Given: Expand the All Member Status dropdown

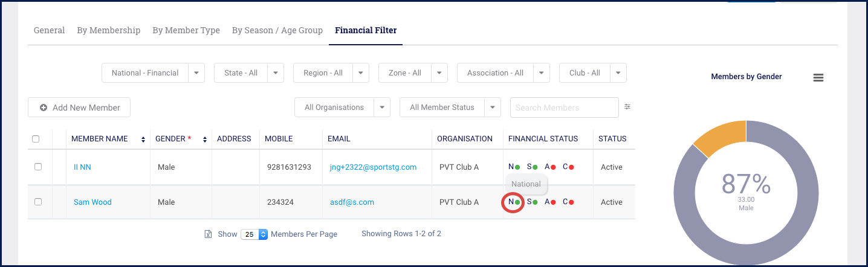Looking at the screenshot, I should click(494, 108).
